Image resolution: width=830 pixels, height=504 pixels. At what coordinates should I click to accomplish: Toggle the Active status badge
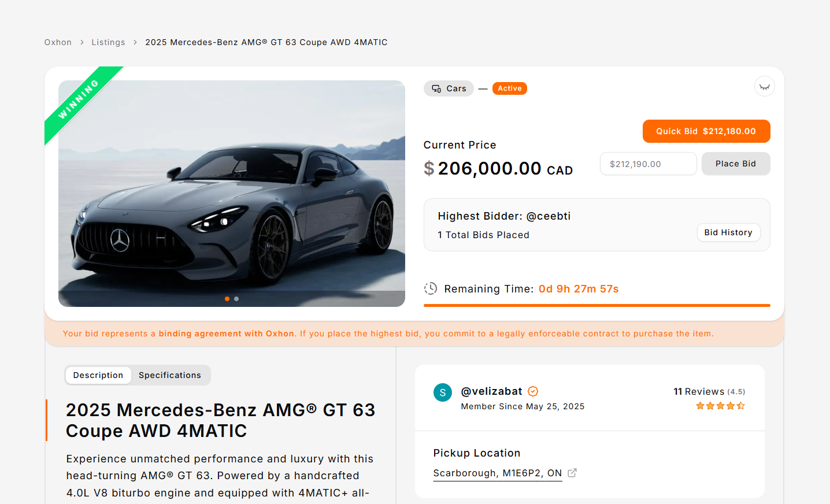point(509,88)
